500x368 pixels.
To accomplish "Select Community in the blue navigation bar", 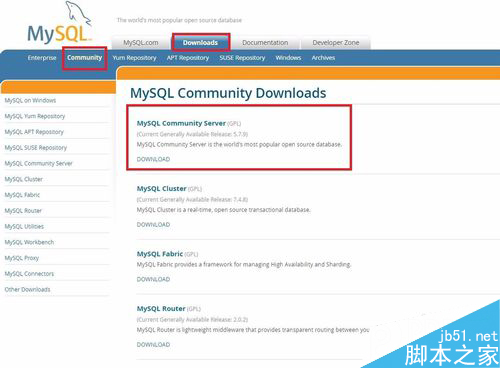I will coord(85,58).
